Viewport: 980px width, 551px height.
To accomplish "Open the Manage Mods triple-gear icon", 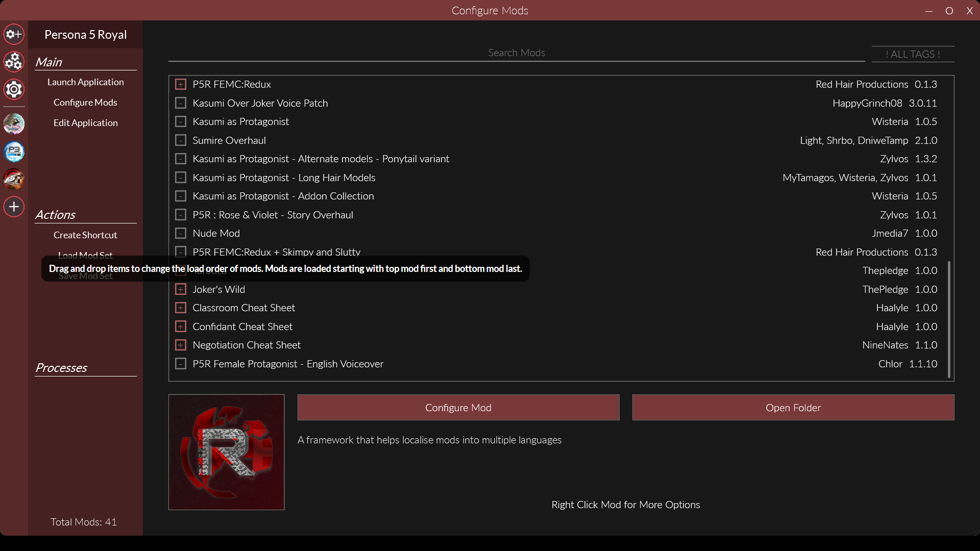I will point(14,62).
